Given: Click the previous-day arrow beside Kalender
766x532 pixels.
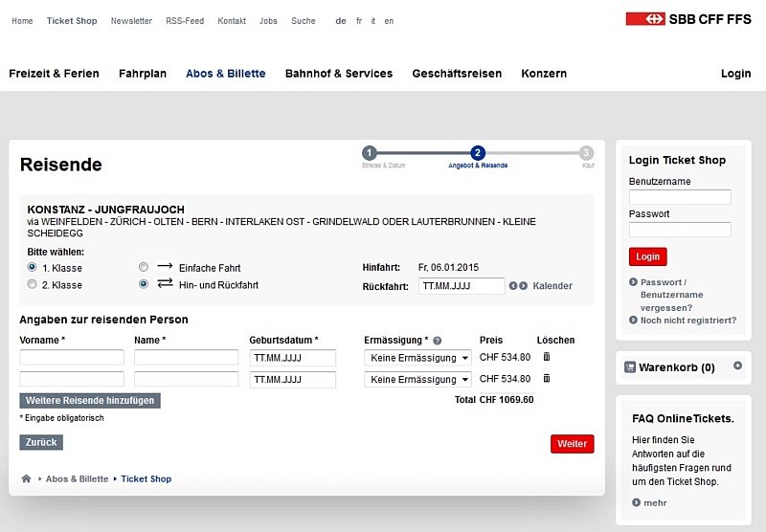Looking at the screenshot, I should click(513, 286).
